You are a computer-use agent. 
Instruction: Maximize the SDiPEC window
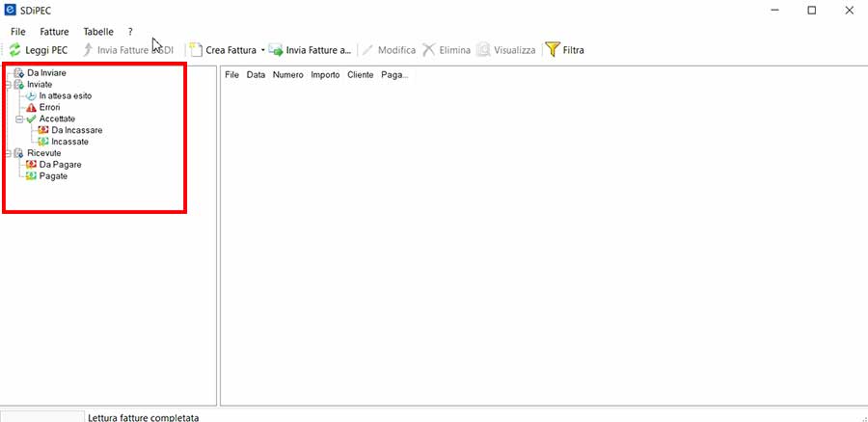(811, 11)
